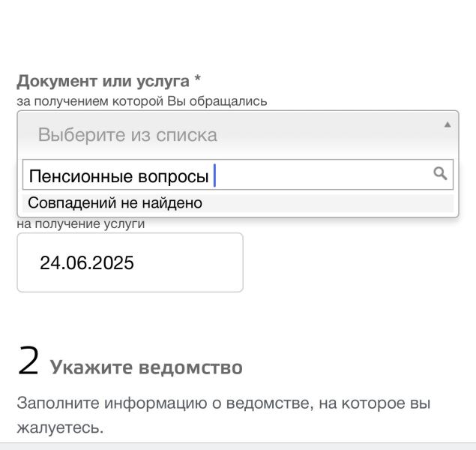The image size is (476, 450).
Task: Click the hint 'за получением которой Вы обращались'
Action: pos(142,101)
